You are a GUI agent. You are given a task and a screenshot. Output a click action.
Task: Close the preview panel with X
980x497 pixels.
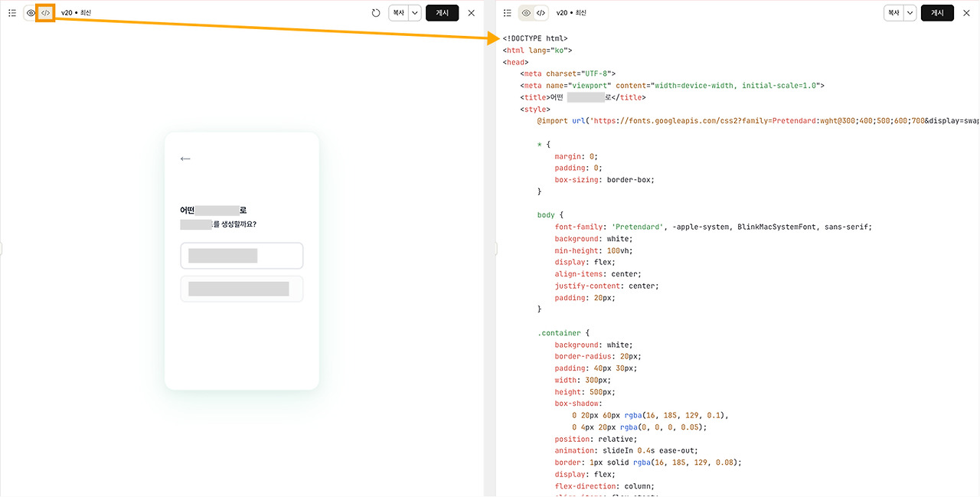click(x=471, y=13)
